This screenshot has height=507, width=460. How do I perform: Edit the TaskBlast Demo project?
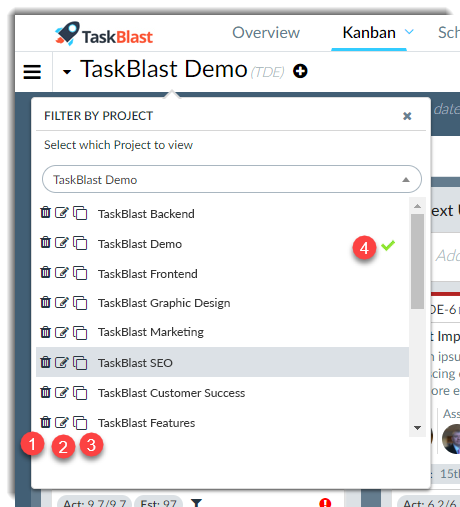[62, 242]
